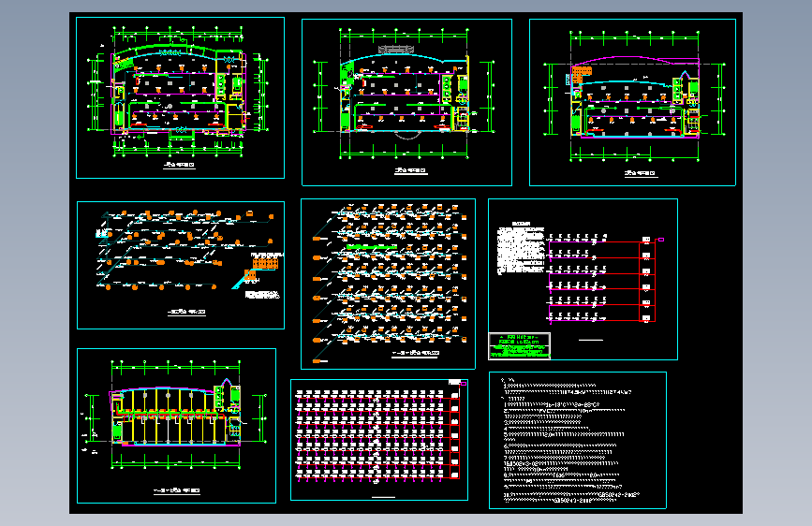Click the white notes text block beside small riser diagram
Image resolution: width=812 pixels, height=526 pixels.
coord(521,250)
